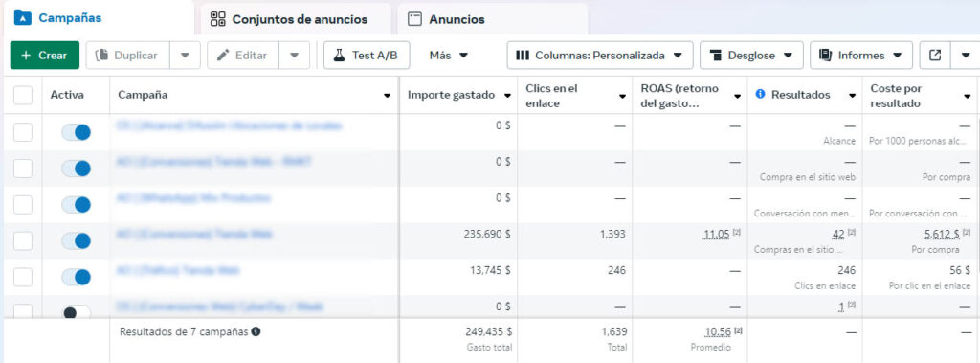Click the export share icon in toolbar

pyautogui.click(x=935, y=56)
